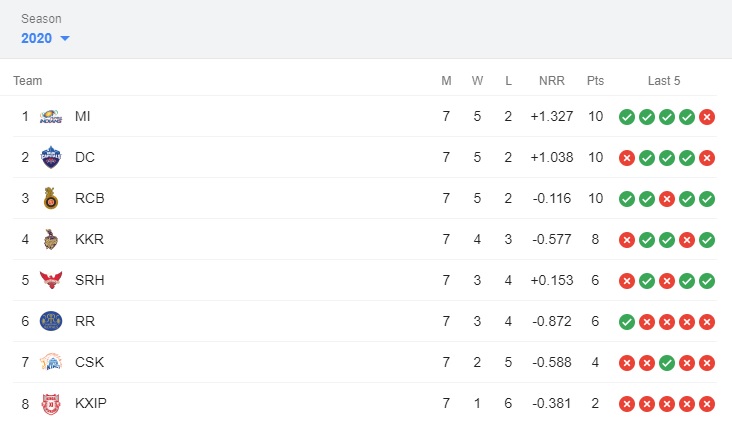732x427 pixels.
Task: Open the KXIP team link
Action: point(91,403)
